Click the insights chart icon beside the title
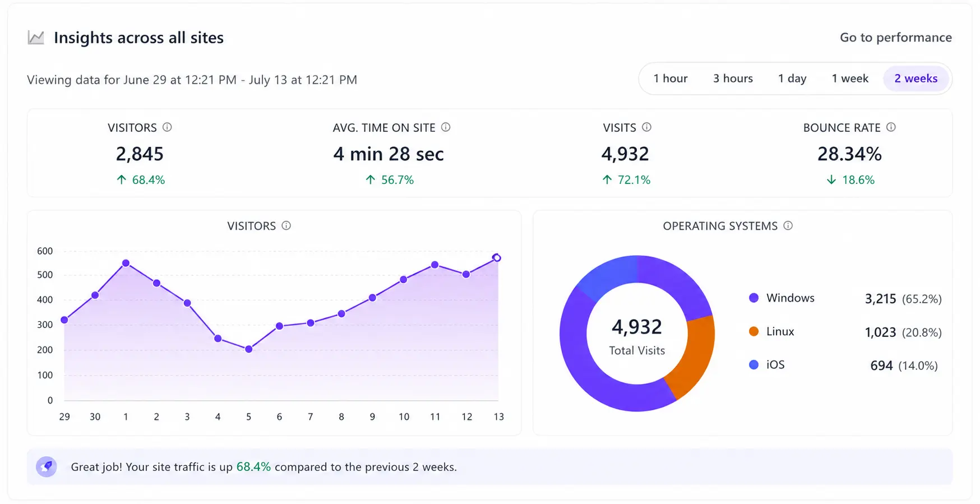This screenshot has height=504, width=980. click(x=36, y=38)
